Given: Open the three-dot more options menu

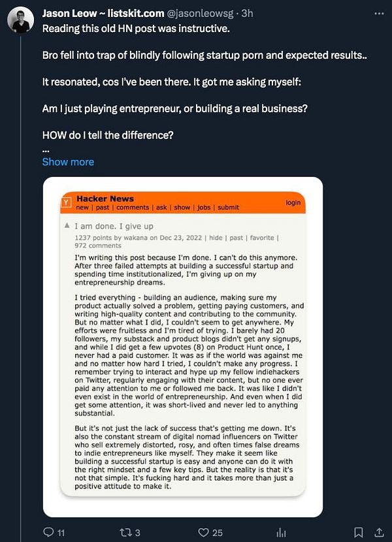Looking at the screenshot, I should pos(379,14).
